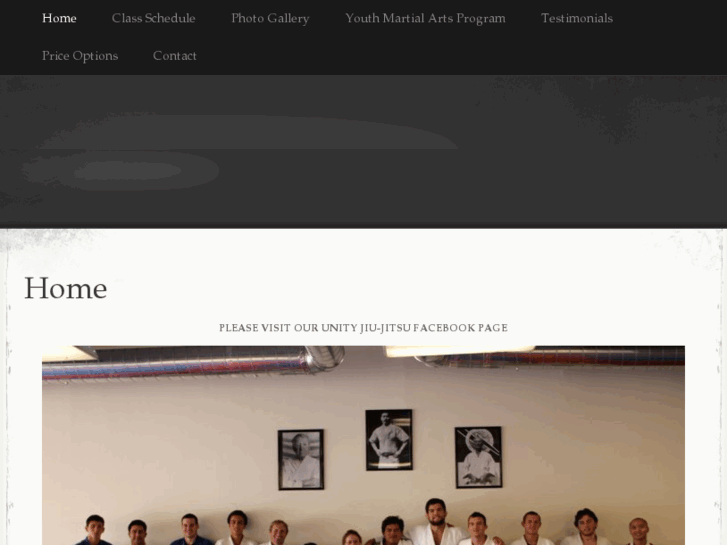Open the Price Options page
Image resolution: width=727 pixels, height=545 pixels.
tap(80, 56)
